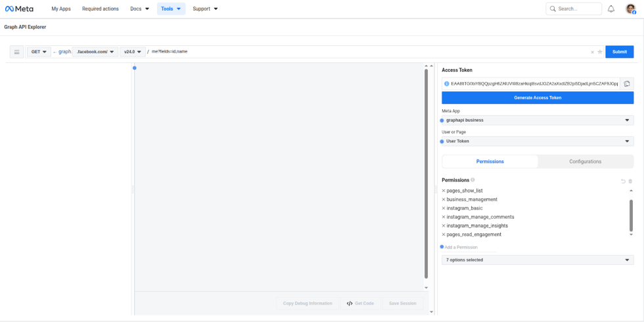Click the Add a Permission field
Image resolution: width=644 pixels, height=322 pixels.
pos(471,247)
